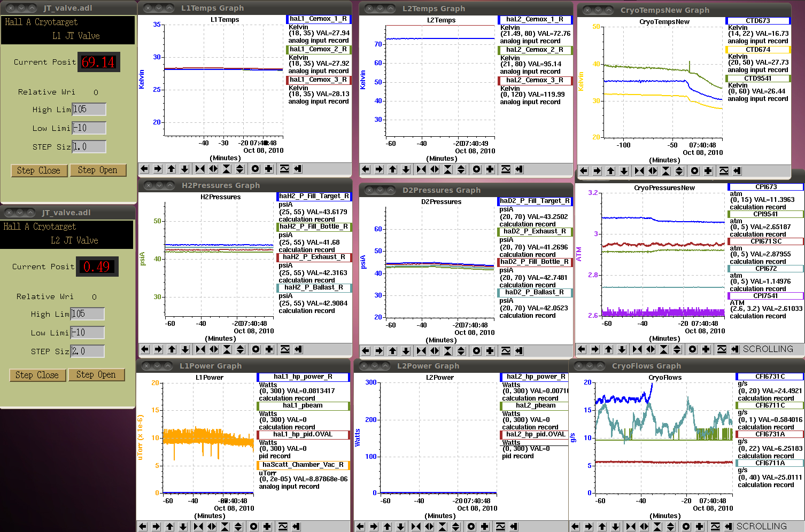
Task: Click the auto-scale circle icon in H2Pressures Graph
Action: pyautogui.click(x=256, y=349)
